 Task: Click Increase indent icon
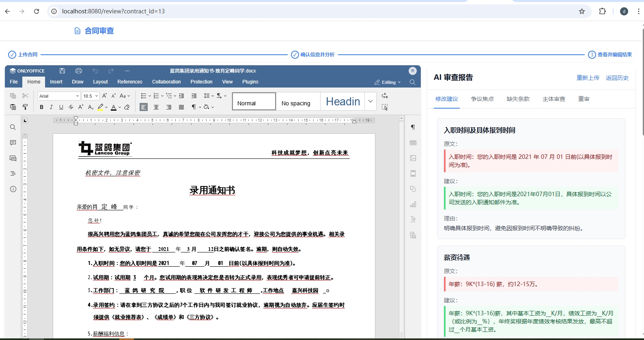tap(194, 96)
